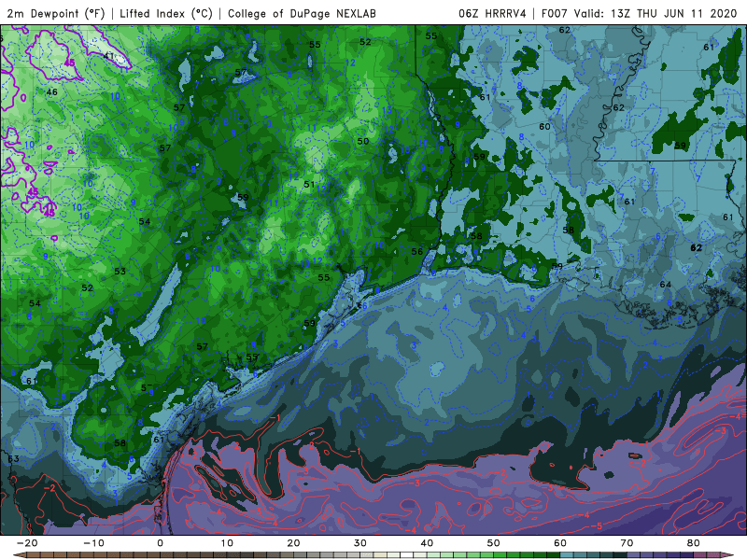Click the black "56" dewpoint value near the coast

coord(416,251)
